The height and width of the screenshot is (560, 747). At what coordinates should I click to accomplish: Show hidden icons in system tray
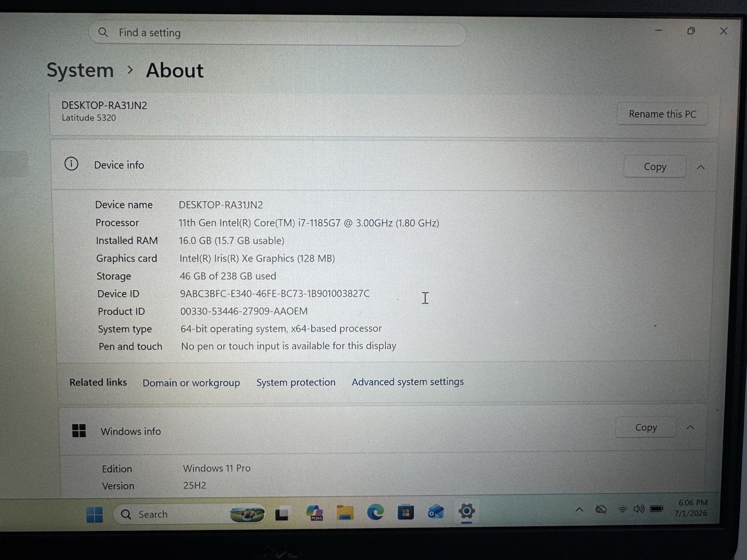[x=579, y=510]
